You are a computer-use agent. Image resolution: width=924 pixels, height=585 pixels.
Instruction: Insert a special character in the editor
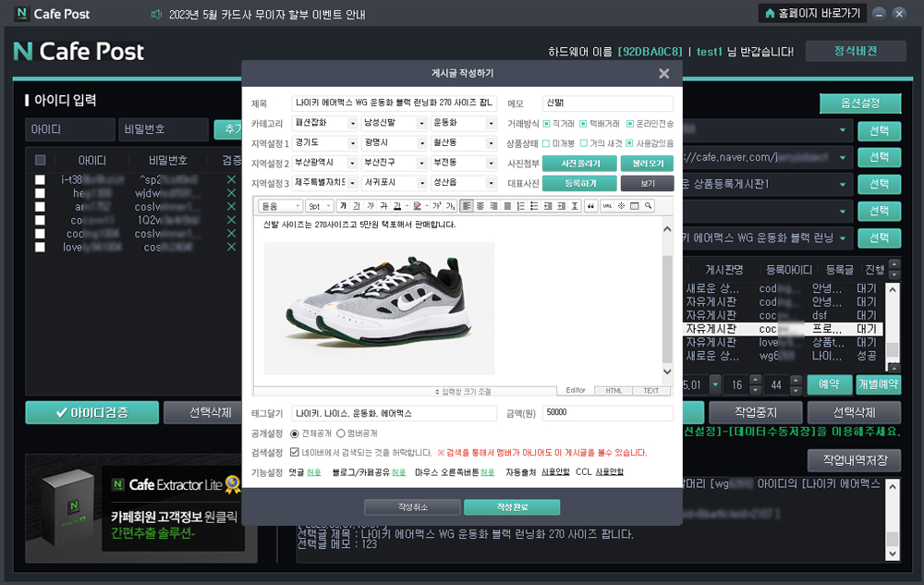point(621,205)
